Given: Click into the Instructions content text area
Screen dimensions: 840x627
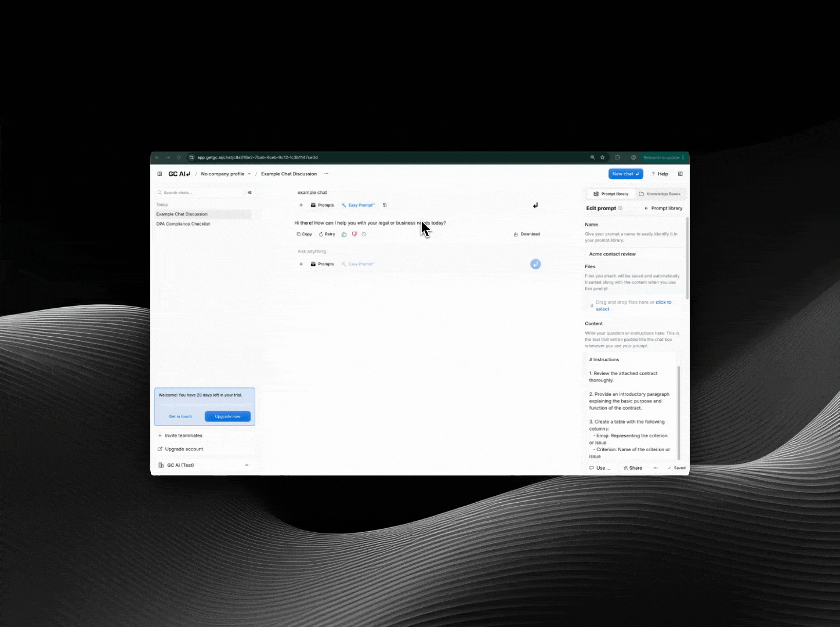Looking at the screenshot, I should click(631, 406).
